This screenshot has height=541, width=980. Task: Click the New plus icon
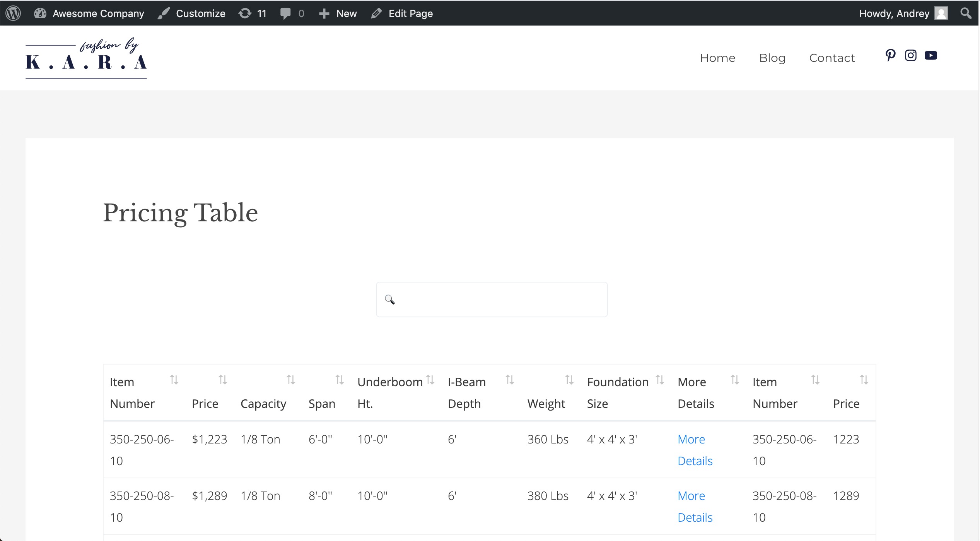tap(324, 14)
